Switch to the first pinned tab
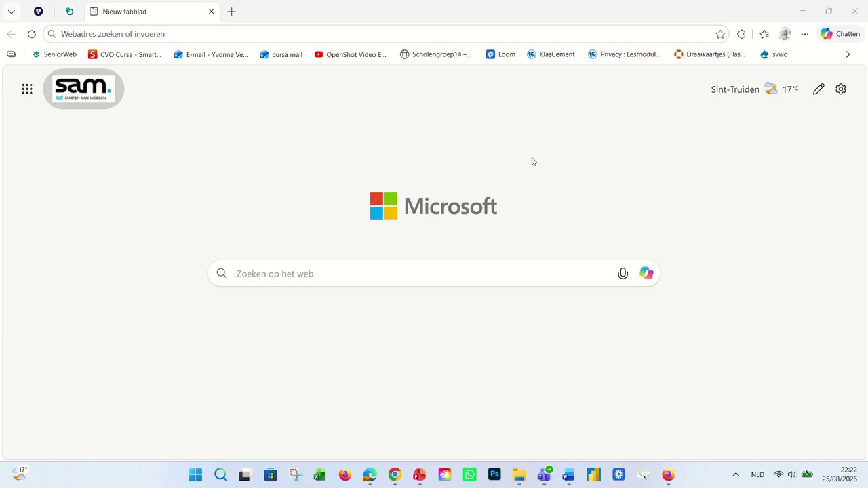 click(39, 12)
